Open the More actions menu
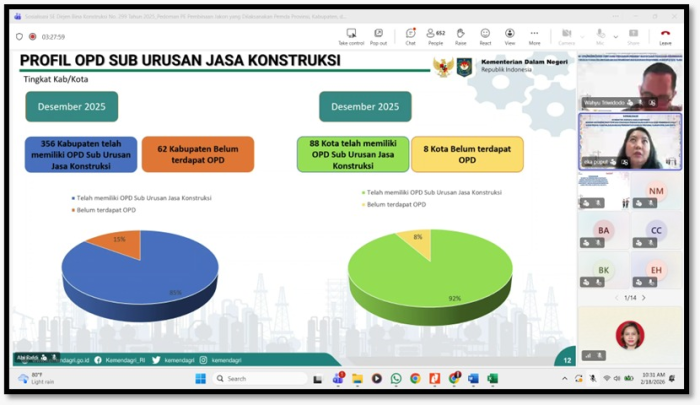700x405 pixels. pyautogui.click(x=534, y=36)
